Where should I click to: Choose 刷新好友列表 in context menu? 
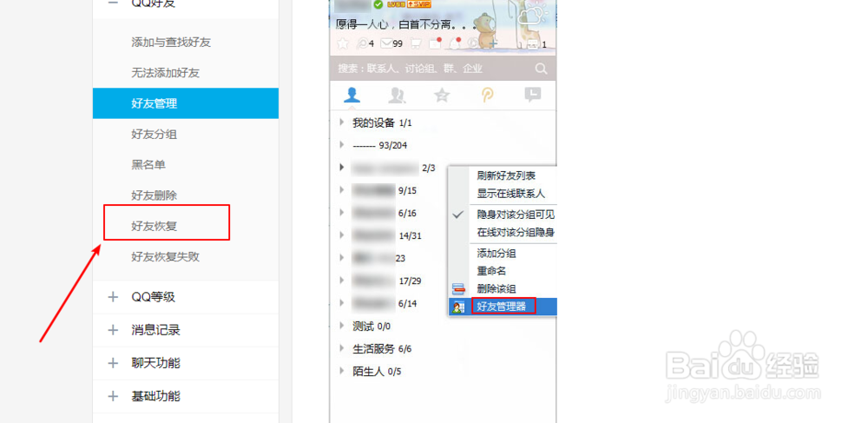(503, 176)
